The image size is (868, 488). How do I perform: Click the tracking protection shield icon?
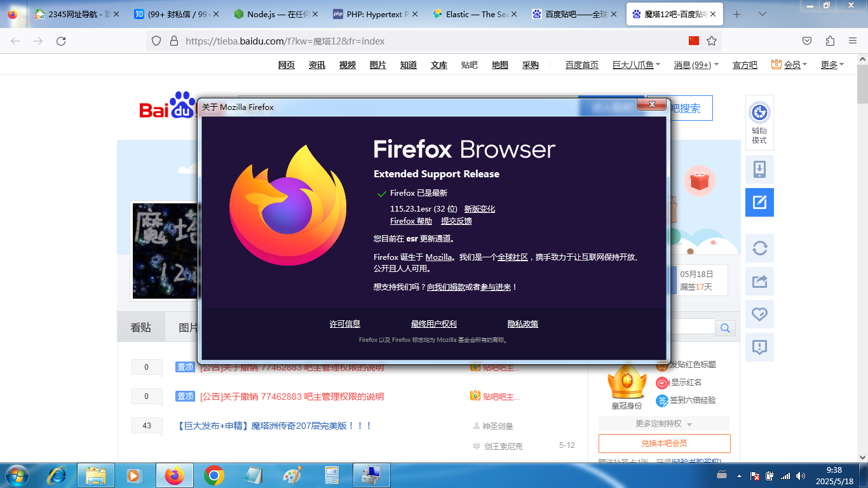(x=156, y=41)
